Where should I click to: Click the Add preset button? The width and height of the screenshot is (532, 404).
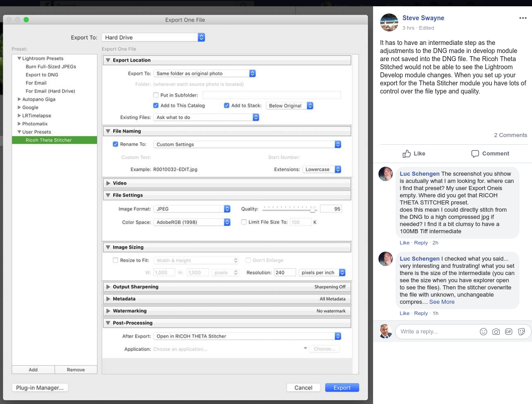tap(33, 370)
